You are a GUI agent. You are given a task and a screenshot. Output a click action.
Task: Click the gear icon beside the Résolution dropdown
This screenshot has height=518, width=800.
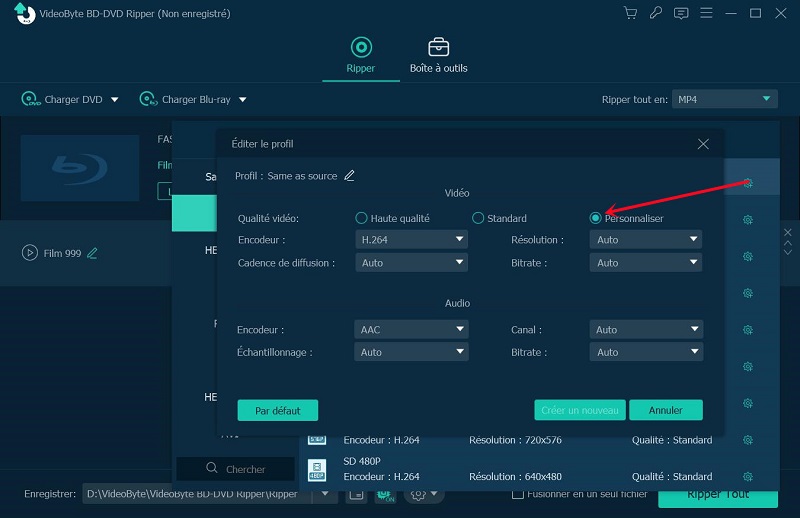click(x=748, y=256)
